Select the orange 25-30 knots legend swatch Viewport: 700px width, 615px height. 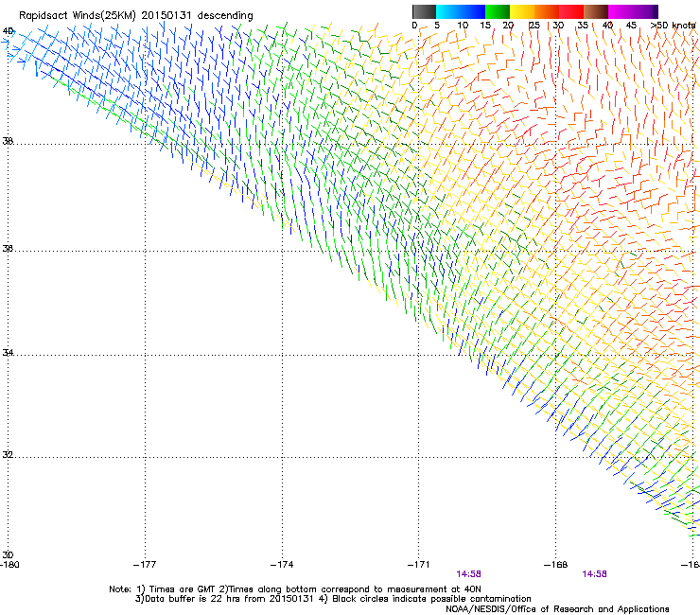tap(547, 11)
